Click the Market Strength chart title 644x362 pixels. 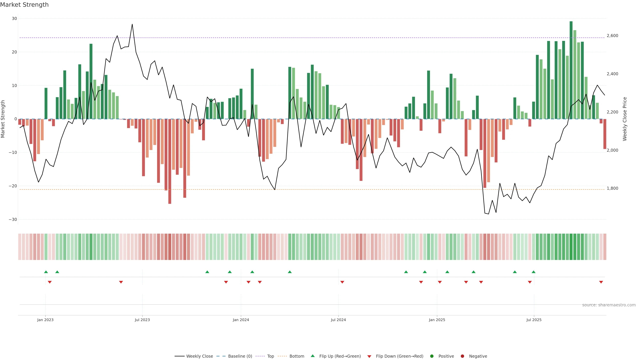coord(24,5)
